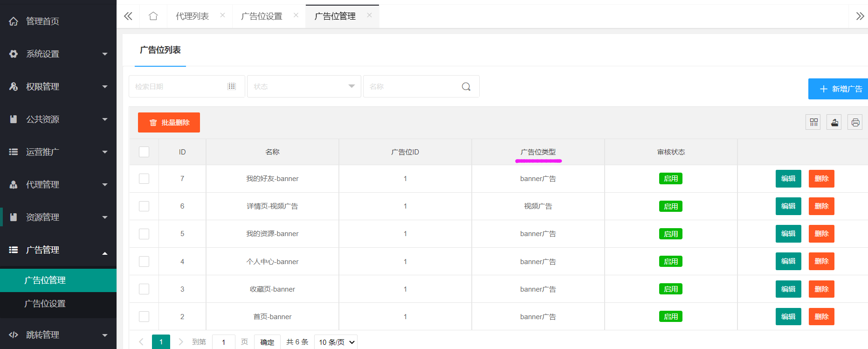
Task: Open the 10 条/页 page-size dropdown
Action: (336, 342)
